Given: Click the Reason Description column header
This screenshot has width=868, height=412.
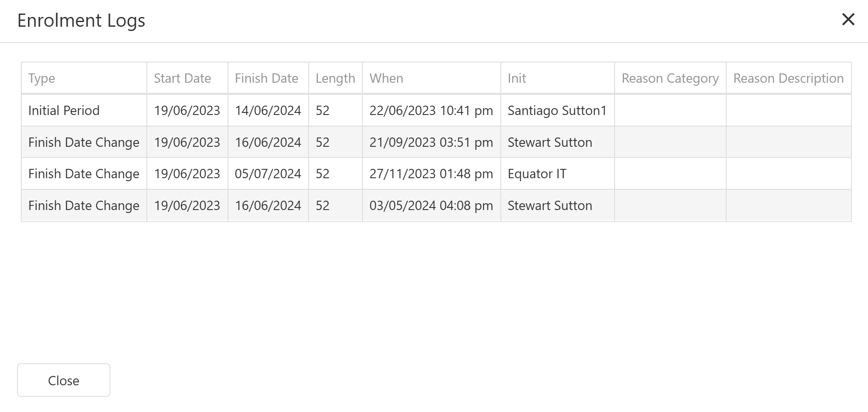Looking at the screenshot, I should point(788,78).
